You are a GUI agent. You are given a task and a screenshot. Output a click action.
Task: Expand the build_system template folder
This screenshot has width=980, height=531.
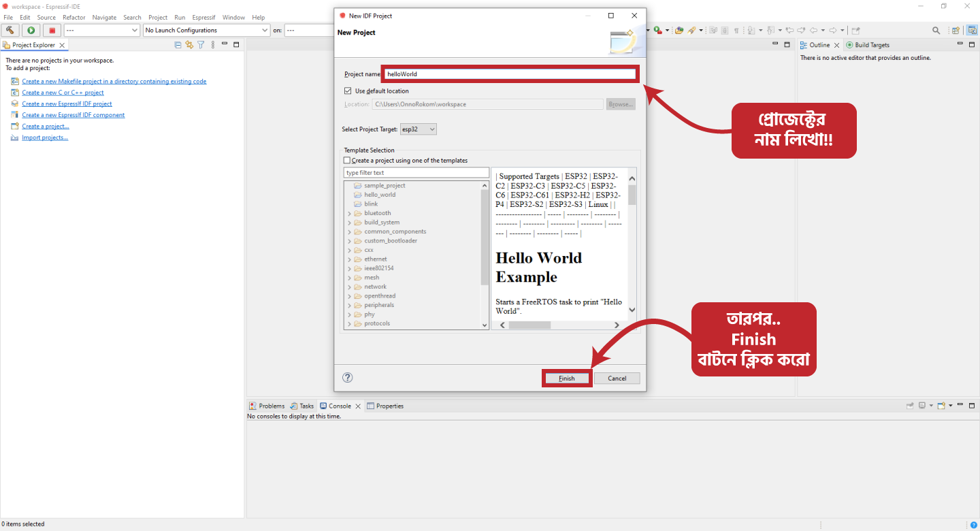pyautogui.click(x=350, y=223)
